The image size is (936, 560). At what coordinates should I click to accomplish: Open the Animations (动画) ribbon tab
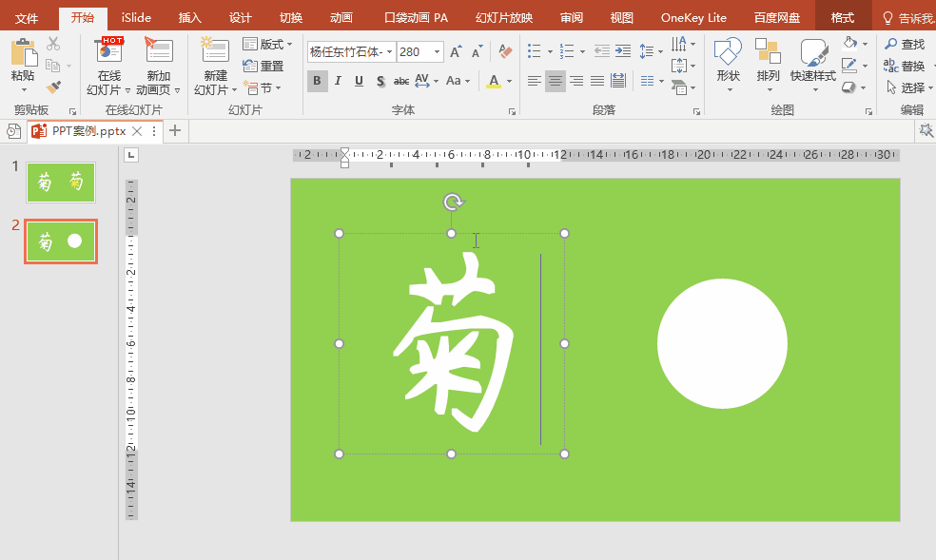point(341,18)
